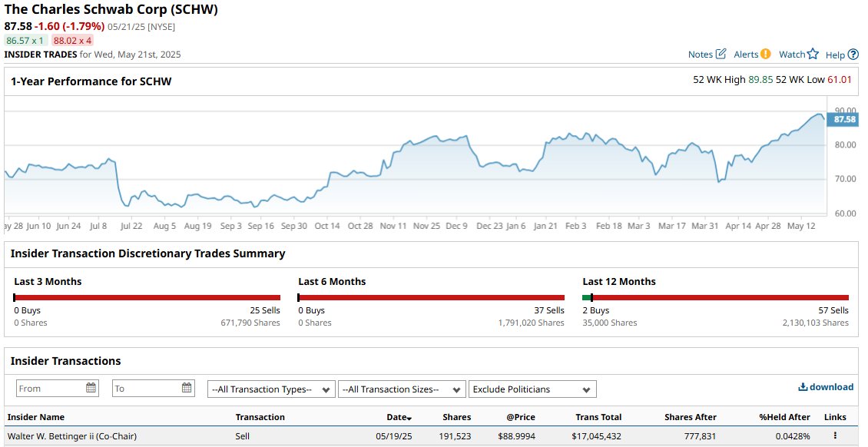
Task: Click the 0.0428% held after cell
Action: 793,436
